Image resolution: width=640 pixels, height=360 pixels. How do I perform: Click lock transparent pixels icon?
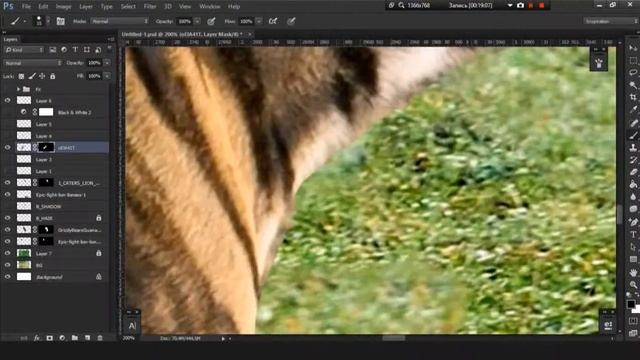[x=21, y=76]
